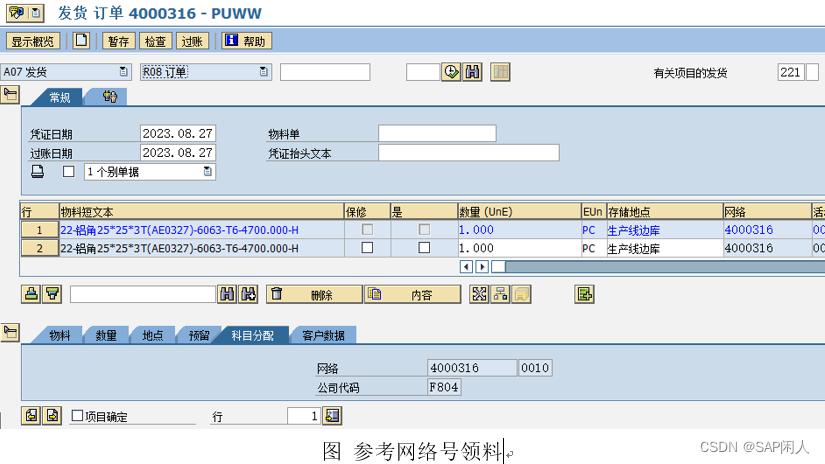Select row 1 line selector

(39, 230)
